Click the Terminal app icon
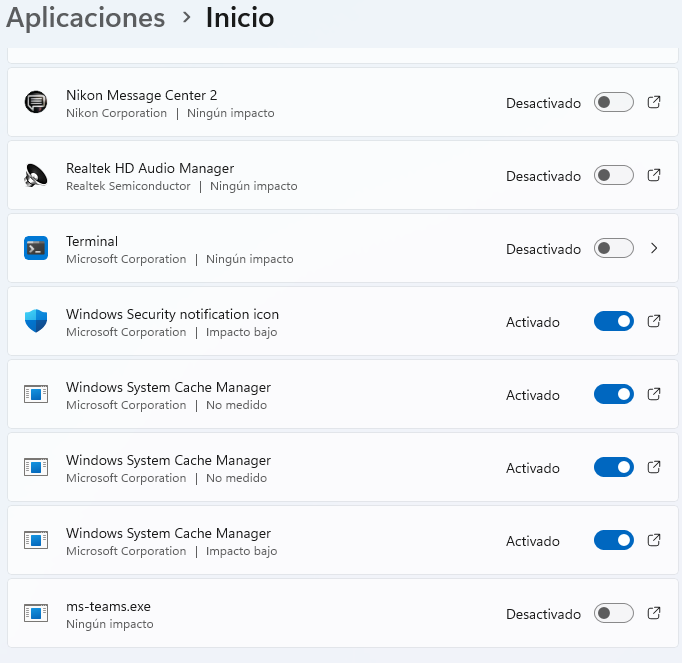This screenshot has width=682, height=663. [36, 248]
